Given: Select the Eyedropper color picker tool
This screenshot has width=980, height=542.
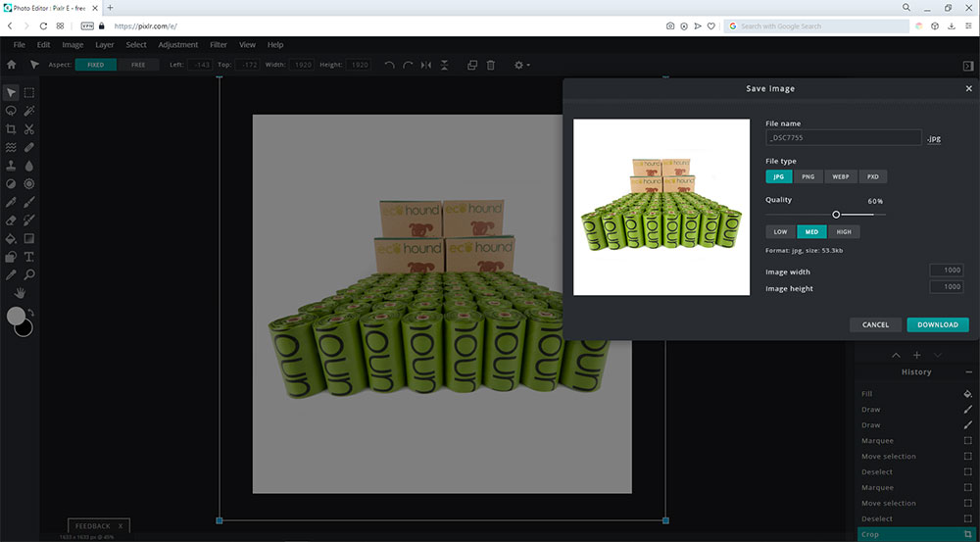Looking at the screenshot, I should tap(11, 275).
